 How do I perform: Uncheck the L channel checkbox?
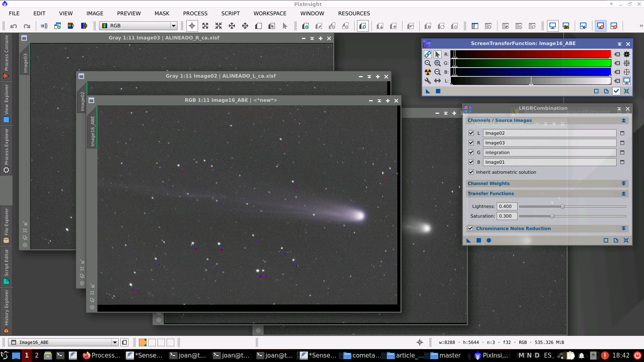click(x=471, y=133)
